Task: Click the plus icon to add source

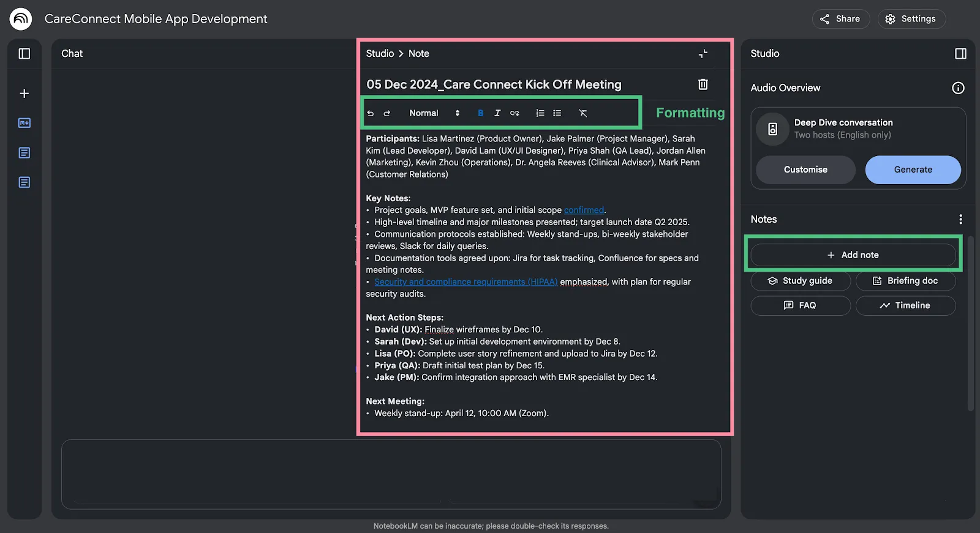Action: pyautogui.click(x=24, y=94)
